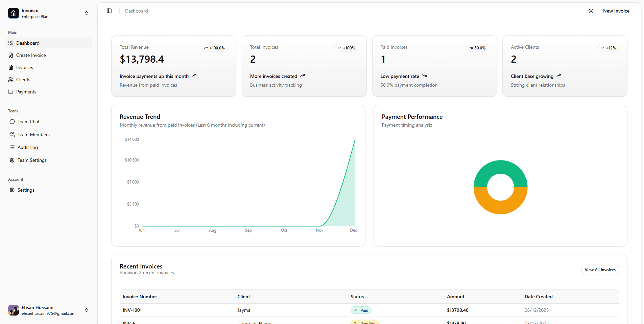
Task: Click the Dashboard grid icon in sidebar
Action: [x=11, y=43]
